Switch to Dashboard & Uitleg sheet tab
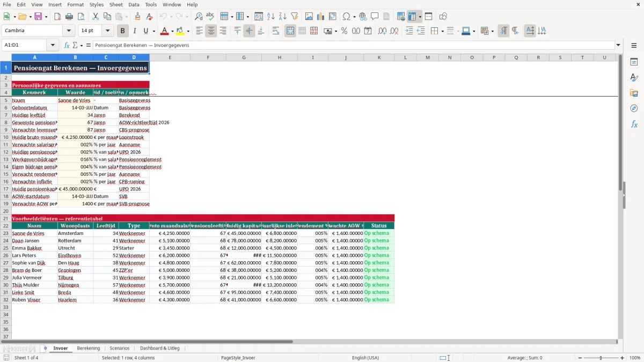Viewport: 644px width, 362px height. click(x=160, y=349)
